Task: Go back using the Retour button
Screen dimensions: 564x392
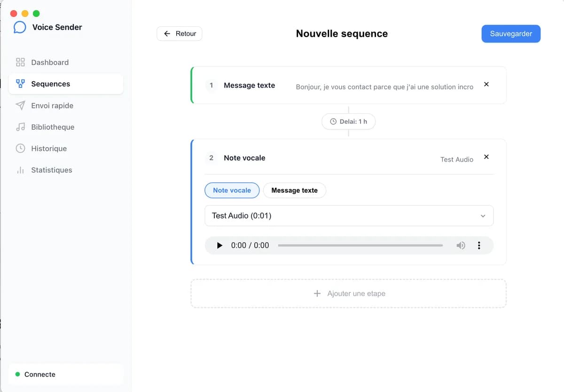Action: tap(179, 33)
